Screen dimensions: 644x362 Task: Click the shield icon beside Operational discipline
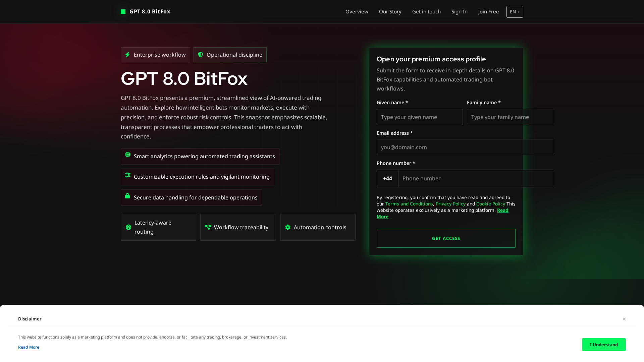[x=201, y=55]
